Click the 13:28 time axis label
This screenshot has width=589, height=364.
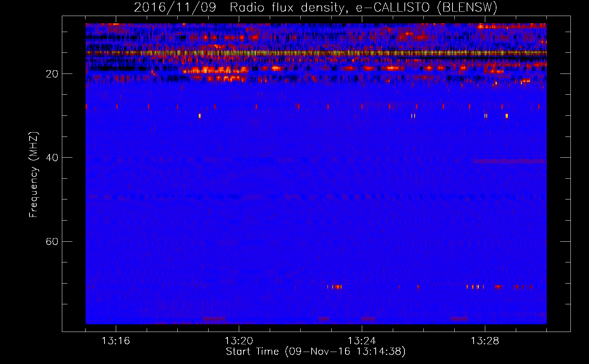pyautogui.click(x=485, y=341)
